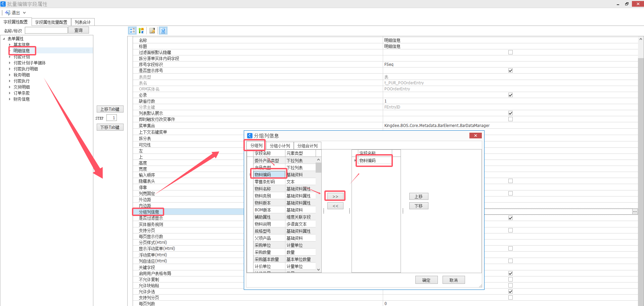Viewport: 644px width, 306px height.
Task: Toggle the 过滤面板默认隐藏 checkbox
Action: pyautogui.click(x=510, y=52)
